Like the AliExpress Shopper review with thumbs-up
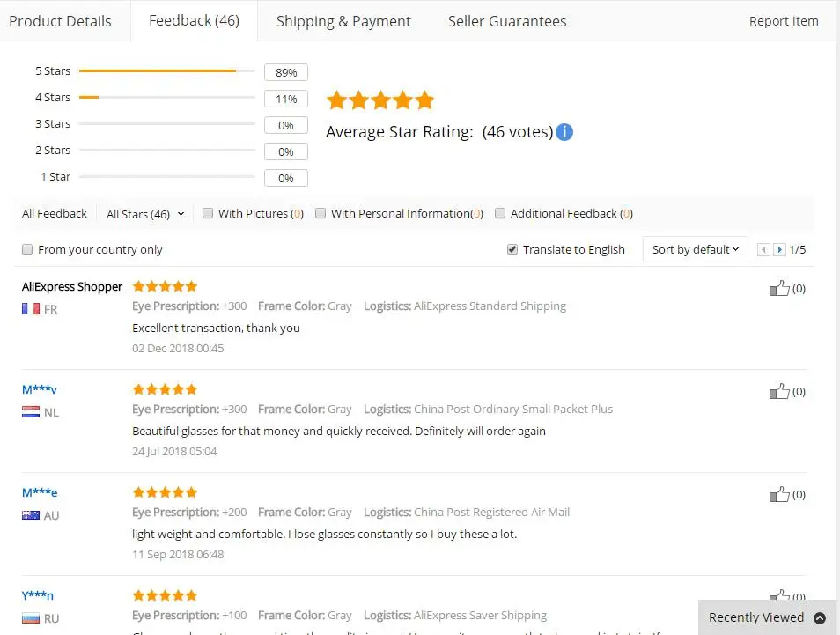The width and height of the screenshot is (840, 635). 779,288
